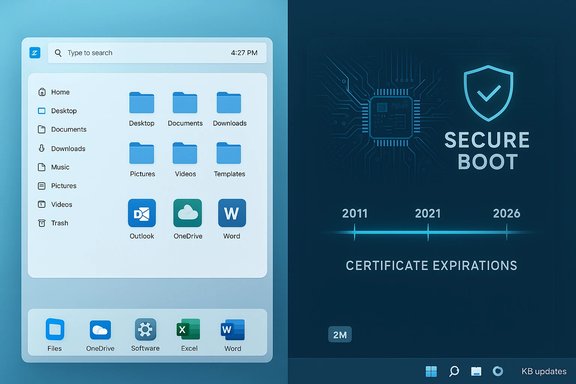The image size is (576, 384).
Task: Open Trash in the sidebar
Action: pos(53,223)
